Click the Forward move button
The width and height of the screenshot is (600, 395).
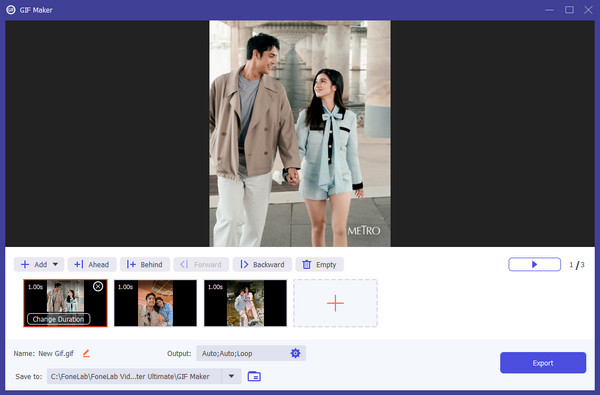click(201, 264)
